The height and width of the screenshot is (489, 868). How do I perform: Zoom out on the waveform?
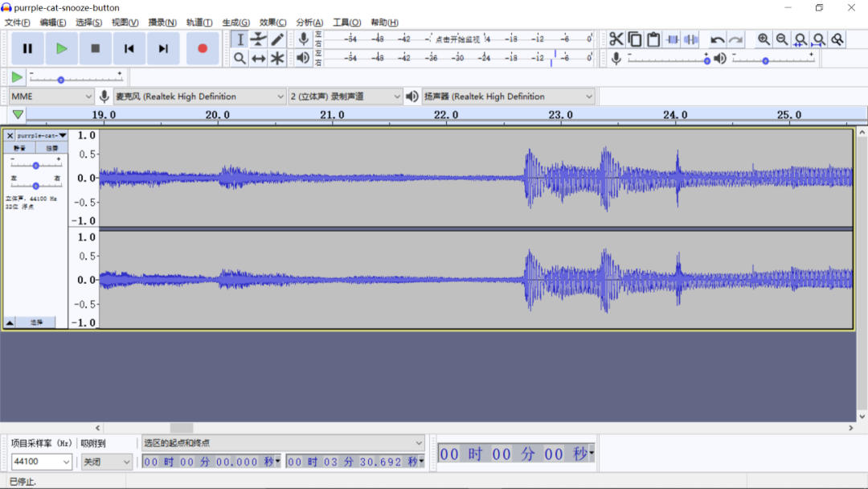(x=782, y=39)
